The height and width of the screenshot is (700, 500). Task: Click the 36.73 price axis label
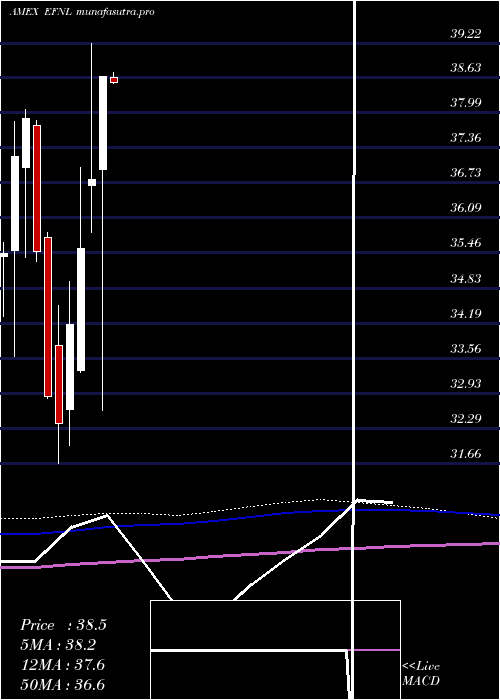click(465, 172)
